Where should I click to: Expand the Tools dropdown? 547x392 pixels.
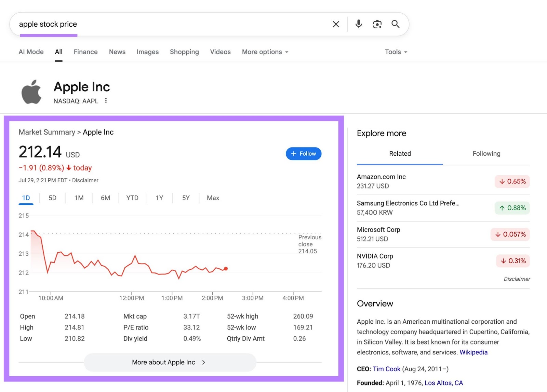(x=396, y=52)
